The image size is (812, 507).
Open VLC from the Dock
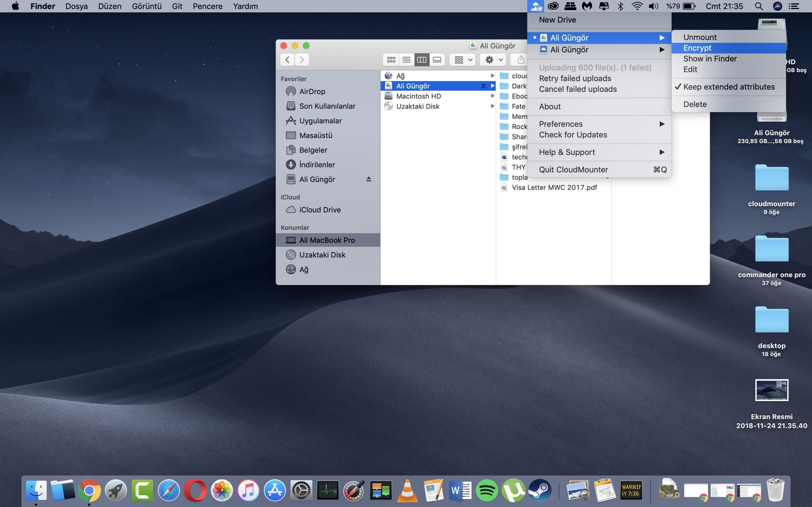click(407, 490)
